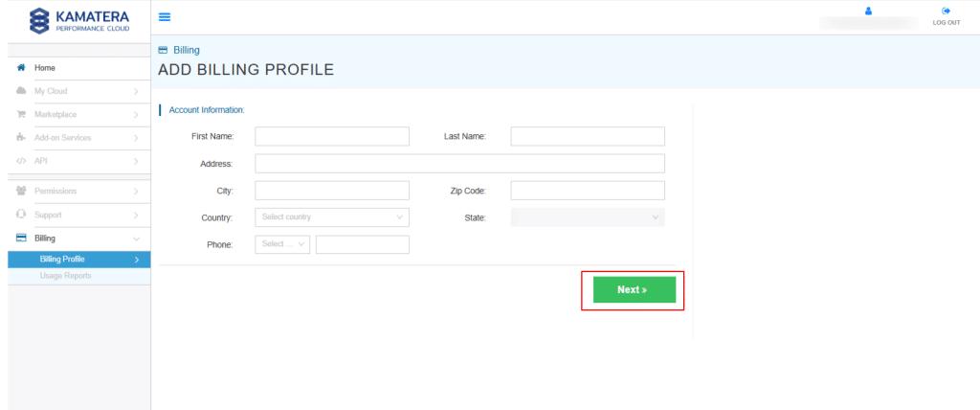Viewport: 980px width, 410px height.
Task: Click the Add-on Services puzzle icon
Action: (21, 138)
